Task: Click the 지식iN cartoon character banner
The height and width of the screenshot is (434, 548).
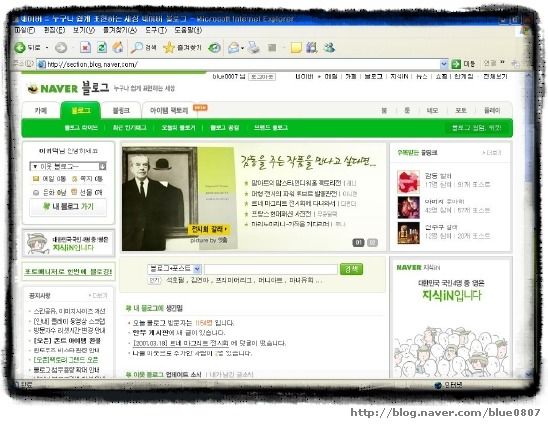Action: [x=68, y=244]
